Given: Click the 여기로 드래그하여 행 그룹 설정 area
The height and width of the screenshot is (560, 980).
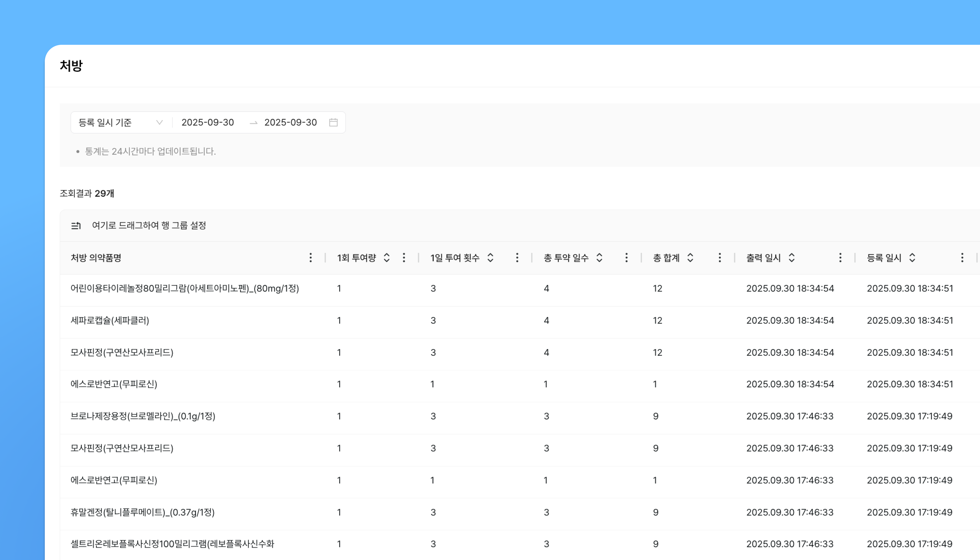Looking at the screenshot, I should click(149, 225).
